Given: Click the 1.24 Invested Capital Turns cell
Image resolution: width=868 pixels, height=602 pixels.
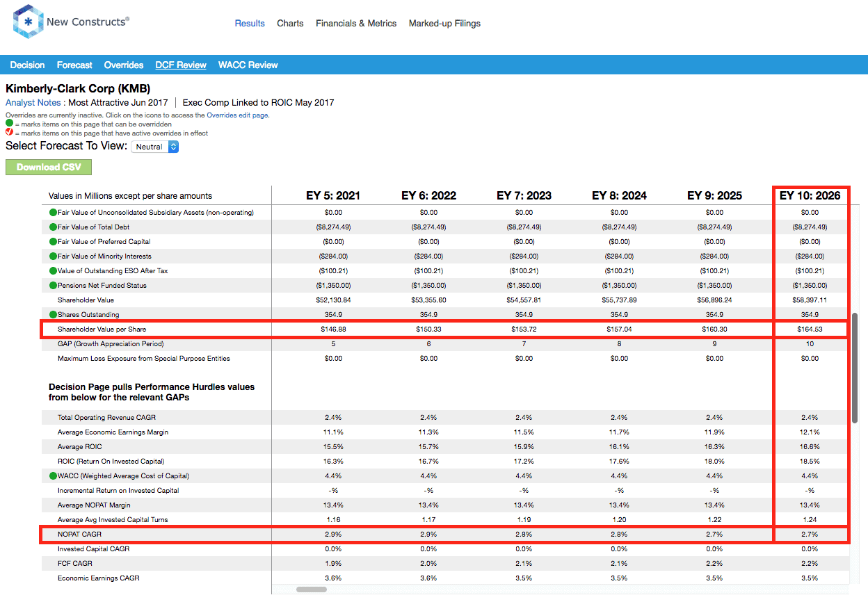Looking at the screenshot, I should [x=810, y=520].
